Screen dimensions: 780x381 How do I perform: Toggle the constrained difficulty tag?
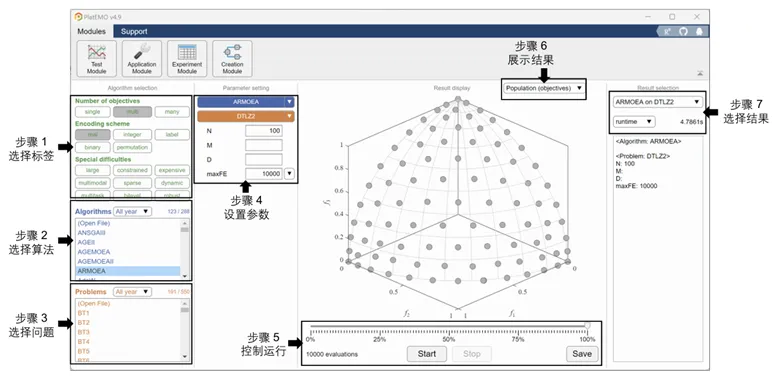pyautogui.click(x=132, y=170)
